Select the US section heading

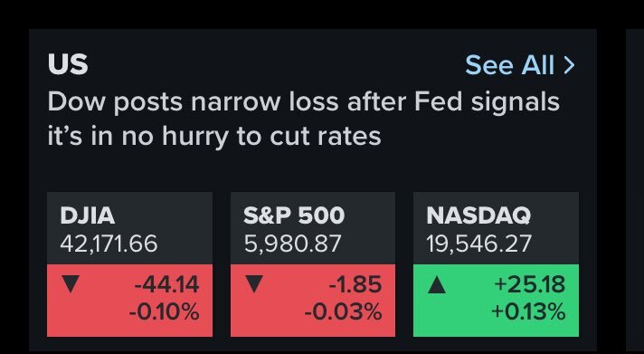pos(68,64)
